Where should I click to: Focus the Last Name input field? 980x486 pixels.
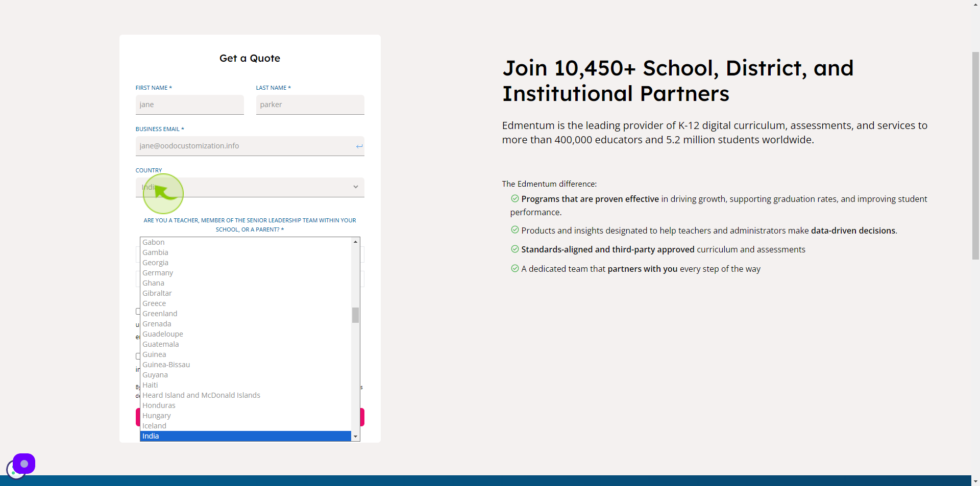[x=310, y=105]
